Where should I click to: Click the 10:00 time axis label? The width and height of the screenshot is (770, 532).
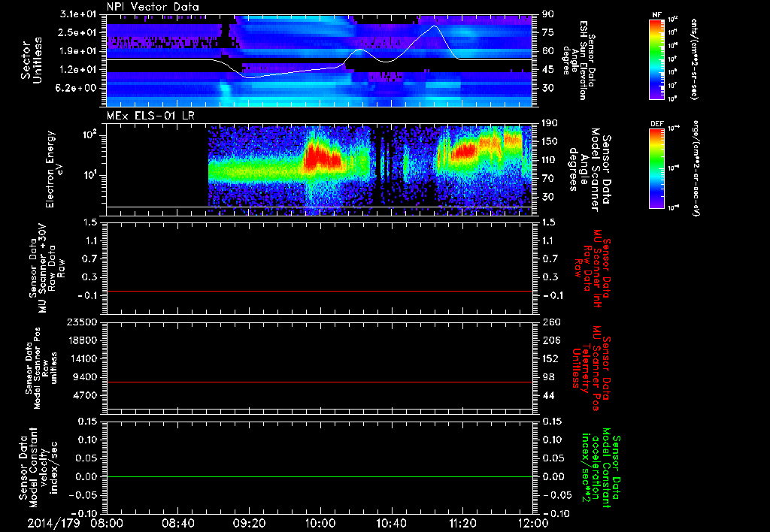tap(320, 523)
